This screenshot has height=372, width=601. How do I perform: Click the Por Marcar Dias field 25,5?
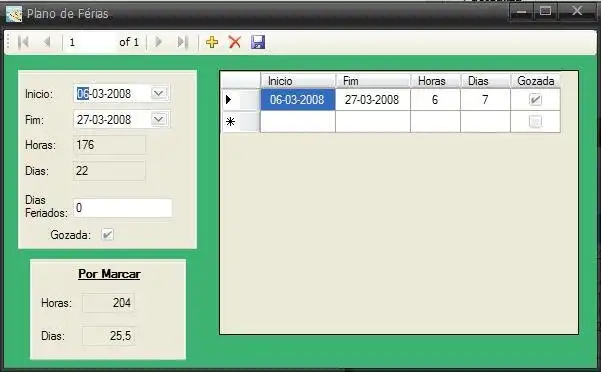[x=109, y=336]
